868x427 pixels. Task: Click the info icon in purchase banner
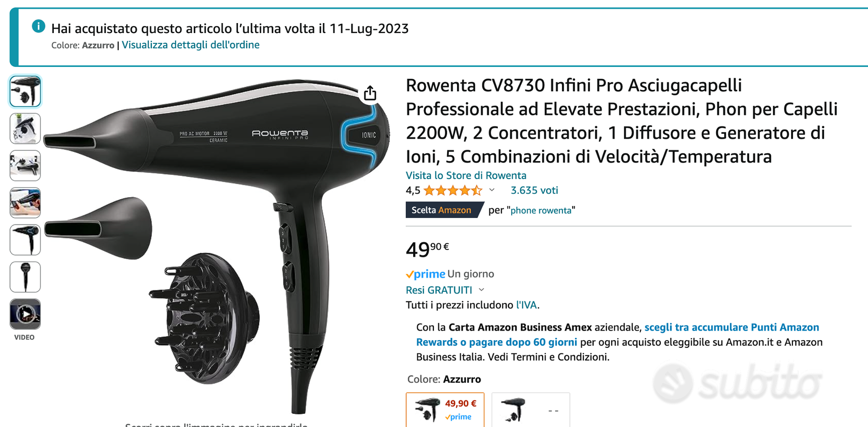click(x=38, y=26)
